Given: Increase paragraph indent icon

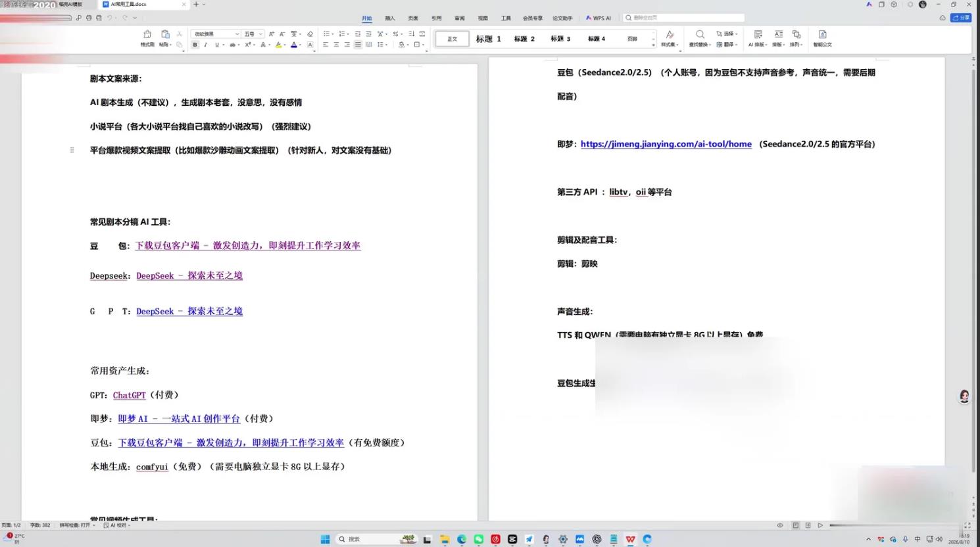Looking at the screenshot, I should click(368, 34).
